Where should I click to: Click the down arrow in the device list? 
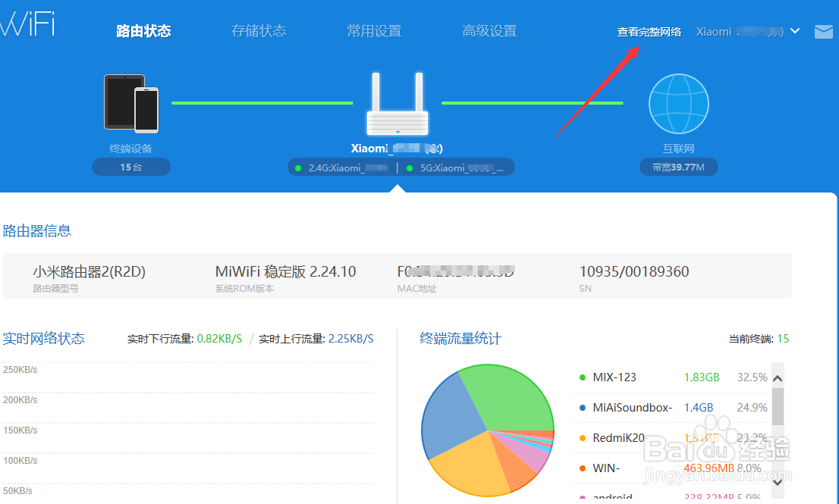(778, 482)
